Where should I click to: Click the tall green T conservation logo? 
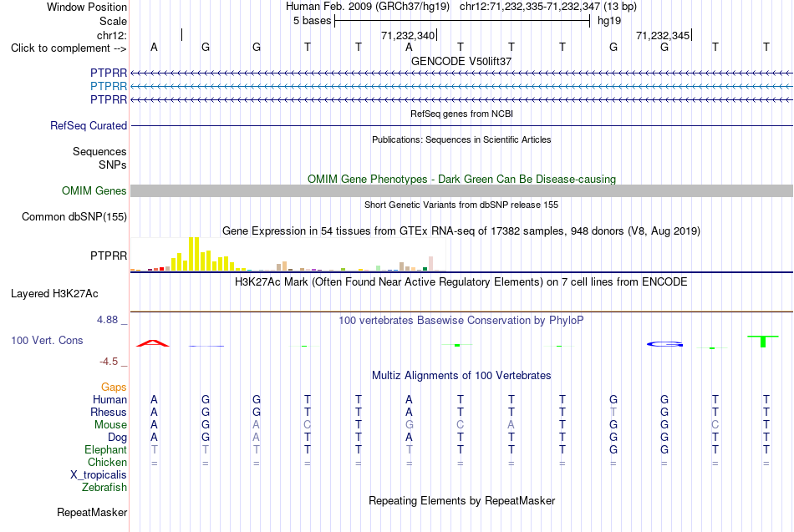[763, 342]
